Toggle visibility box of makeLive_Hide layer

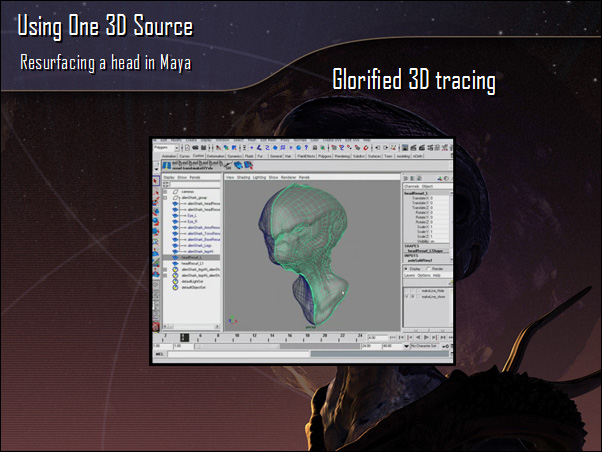[x=407, y=291]
